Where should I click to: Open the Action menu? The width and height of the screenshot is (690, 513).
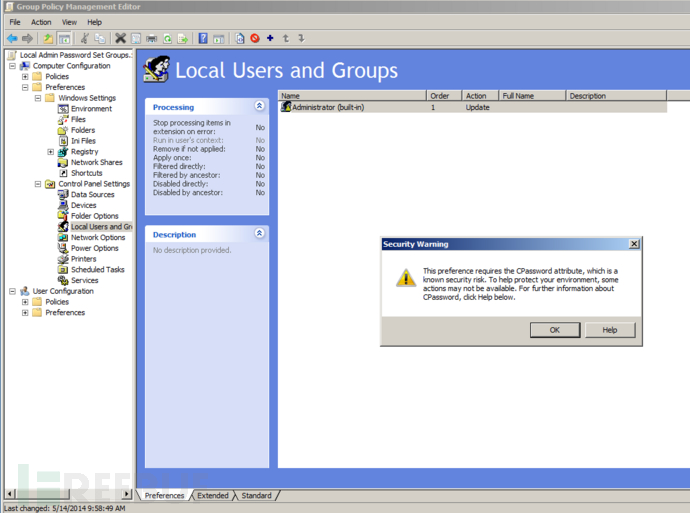41,22
